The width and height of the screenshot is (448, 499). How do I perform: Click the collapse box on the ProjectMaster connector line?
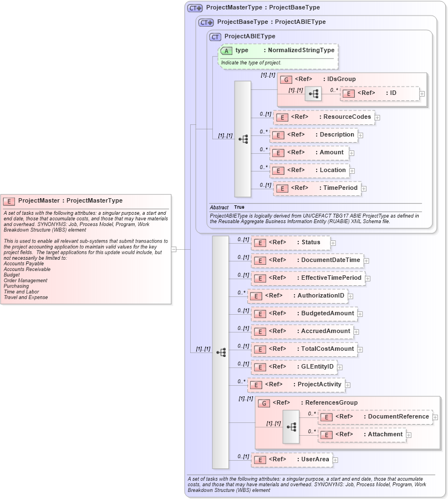(174, 249)
